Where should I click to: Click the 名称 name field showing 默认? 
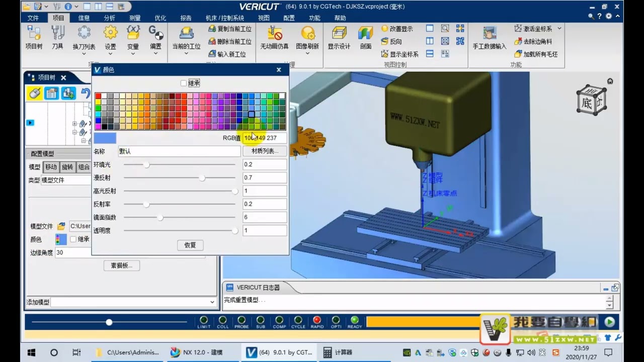coord(179,151)
